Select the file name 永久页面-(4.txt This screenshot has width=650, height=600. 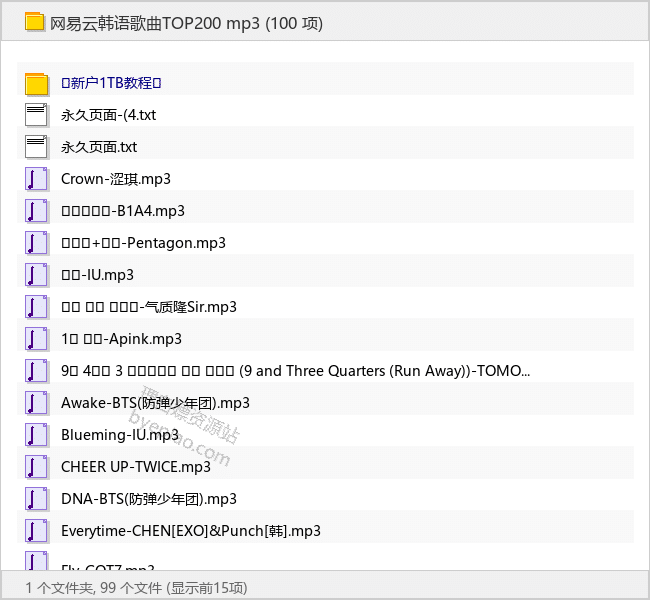pos(109,115)
